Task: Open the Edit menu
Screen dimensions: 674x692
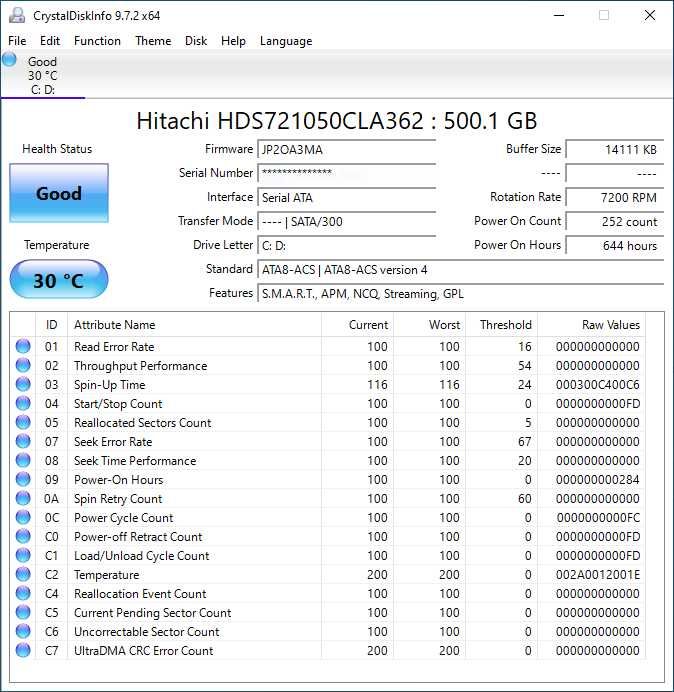Action: click(50, 41)
